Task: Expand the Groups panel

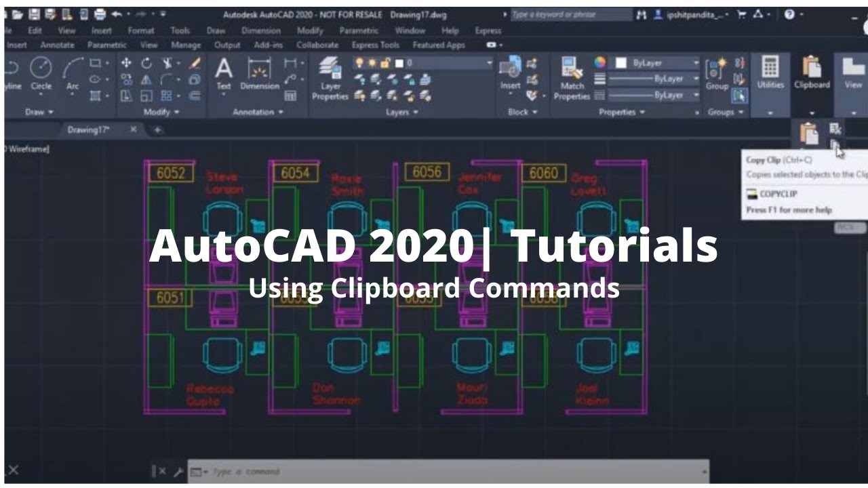Action: coord(726,112)
